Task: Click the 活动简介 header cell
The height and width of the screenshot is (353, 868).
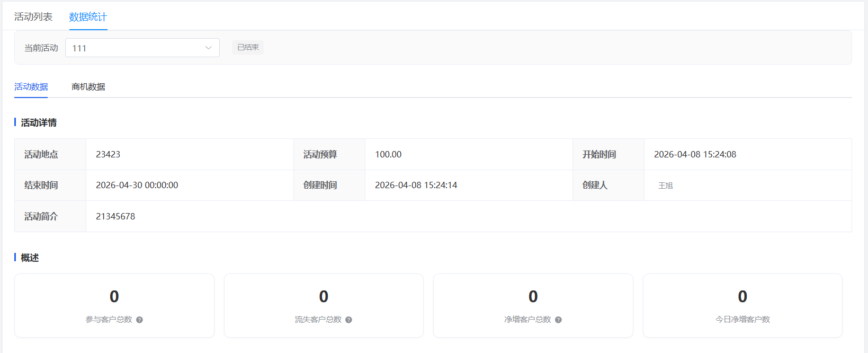Action: 50,216
